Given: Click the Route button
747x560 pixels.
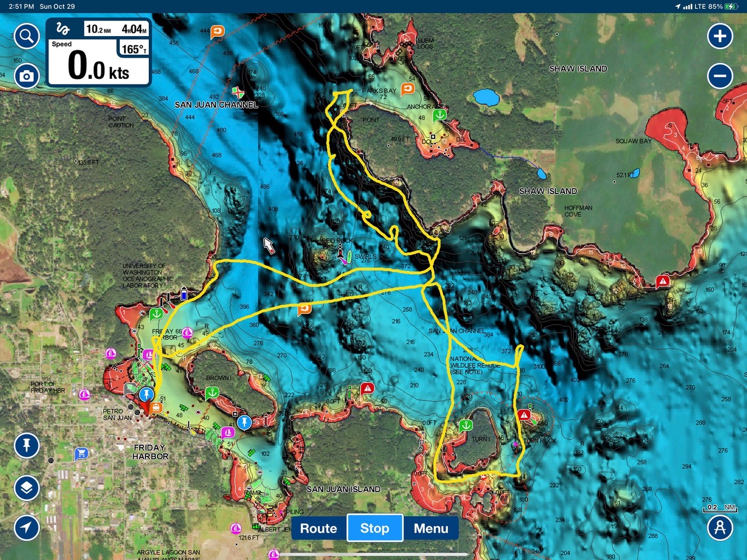Looking at the screenshot, I should point(318,528).
